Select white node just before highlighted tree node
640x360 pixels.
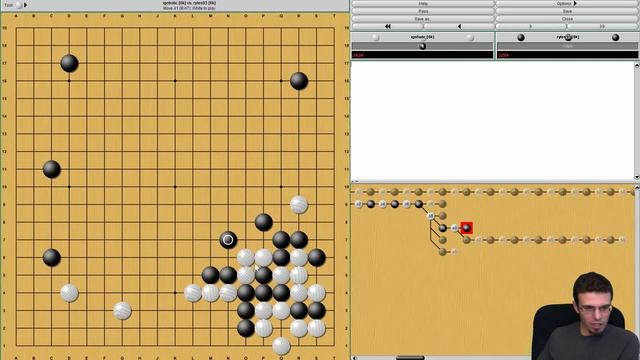454,228
